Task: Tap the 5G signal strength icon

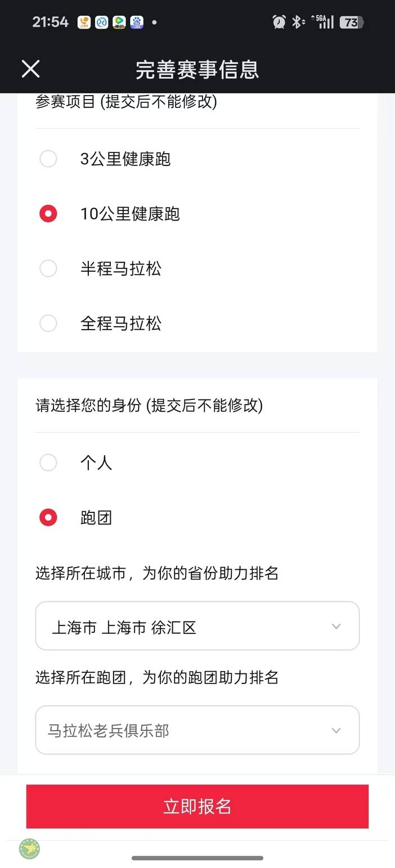Action: [x=324, y=22]
